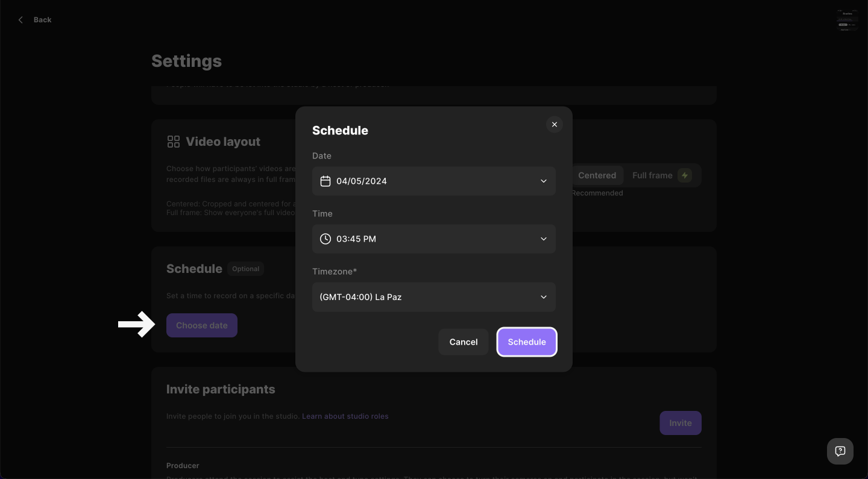868x479 pixels.
Task: Expand the Time dropdown chevron
Action: pos(544,239)
